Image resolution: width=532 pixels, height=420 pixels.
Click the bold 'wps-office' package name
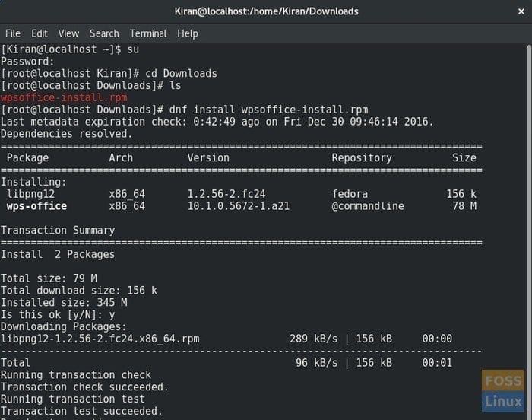pos(36,206)
